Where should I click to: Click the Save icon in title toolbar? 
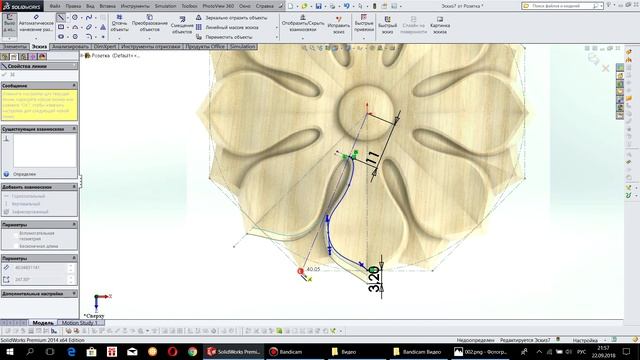[x=318, y=6]
